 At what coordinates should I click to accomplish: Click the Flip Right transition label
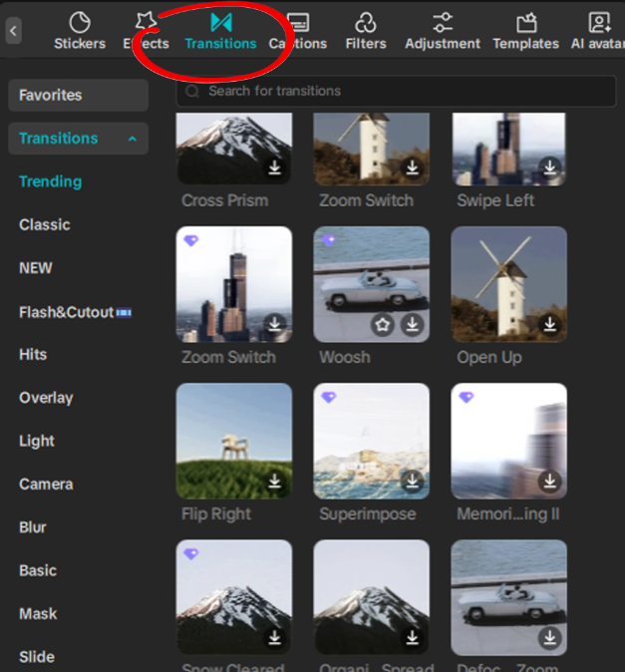click(x=216, y=513)
